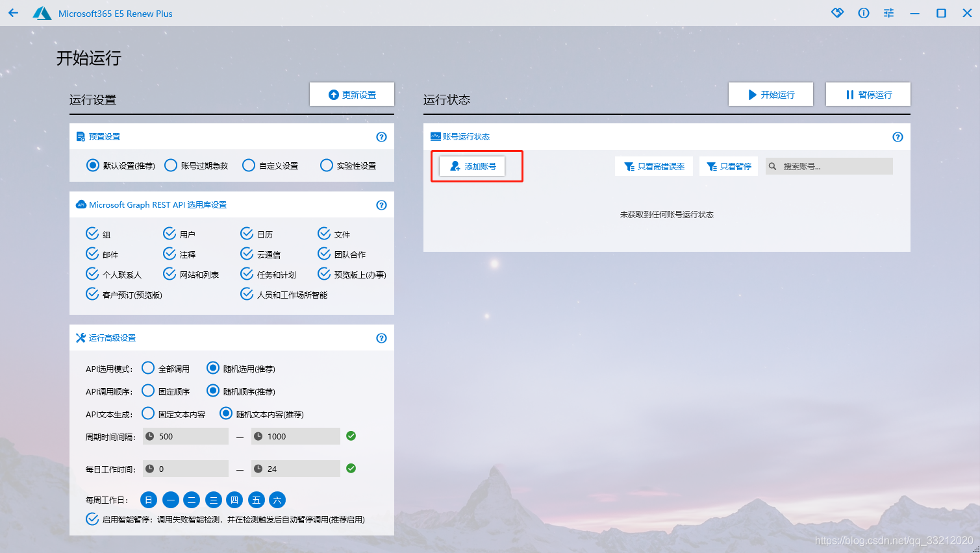Open the info icon in title bar
This screenshot has width=980, height=553.
863,13
